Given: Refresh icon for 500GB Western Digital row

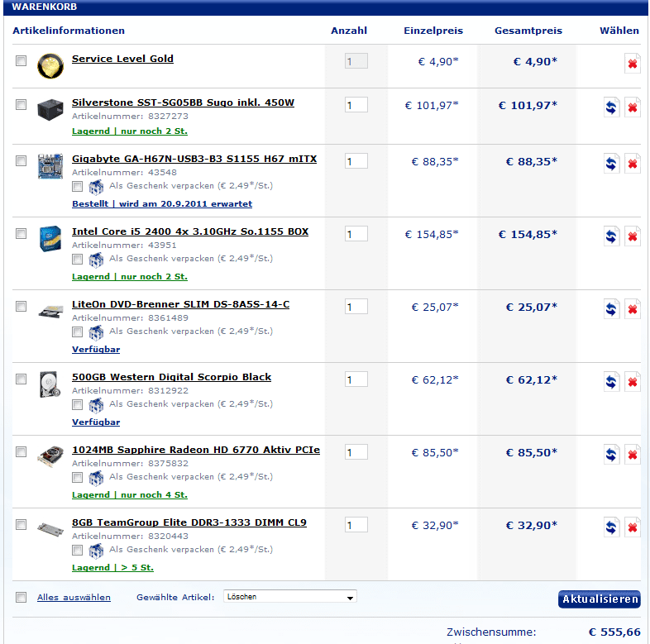Looking at the screenshot, I should (611, 382).
